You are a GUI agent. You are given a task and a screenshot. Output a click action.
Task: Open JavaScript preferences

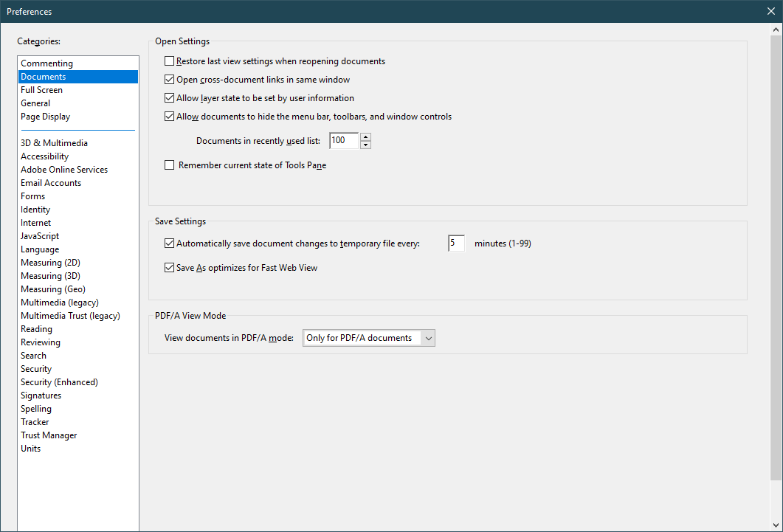[78, 236]
